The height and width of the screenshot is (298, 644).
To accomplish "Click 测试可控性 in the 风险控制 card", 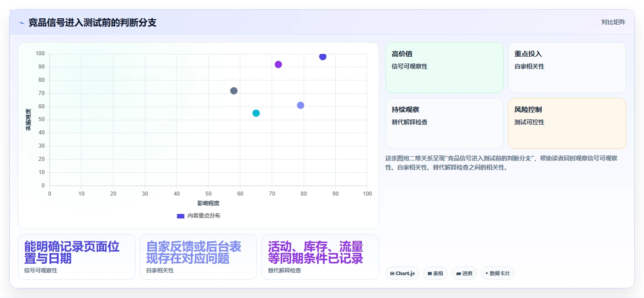I will coord(529,122).
